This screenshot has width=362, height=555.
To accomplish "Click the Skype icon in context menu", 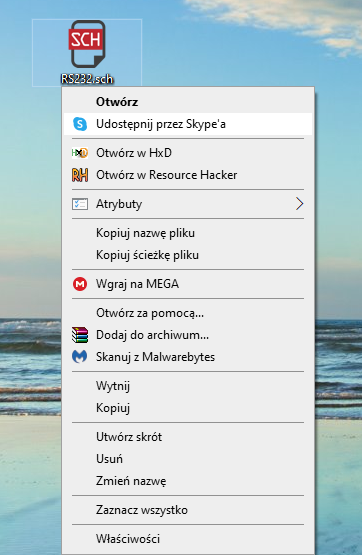I will click(80, 124).
